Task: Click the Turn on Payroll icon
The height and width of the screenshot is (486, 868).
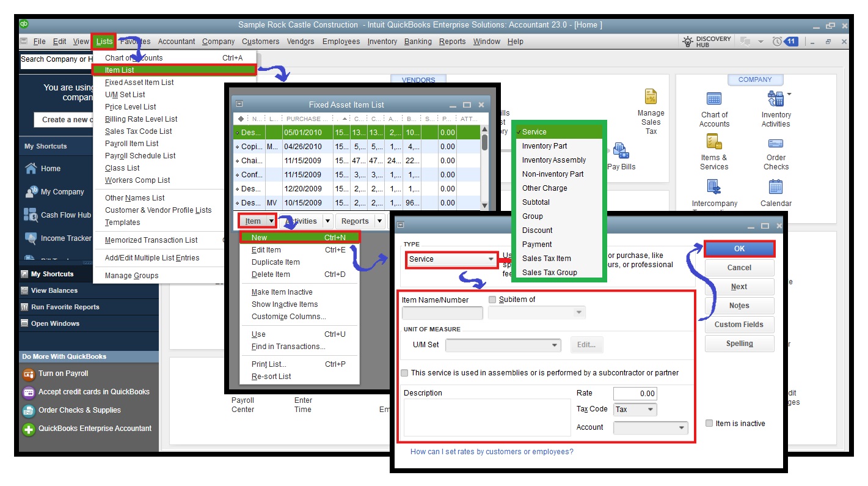Action: click(x=29, y=374)
